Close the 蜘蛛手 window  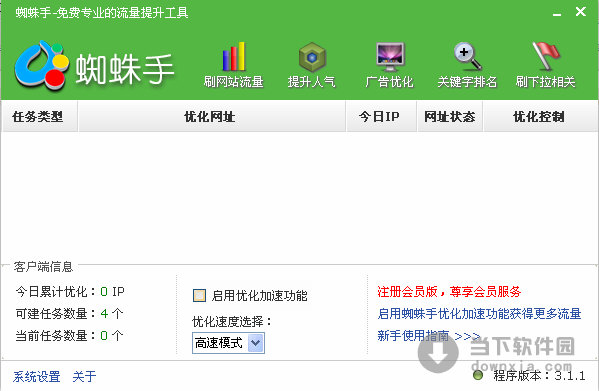tap(581, 12)
